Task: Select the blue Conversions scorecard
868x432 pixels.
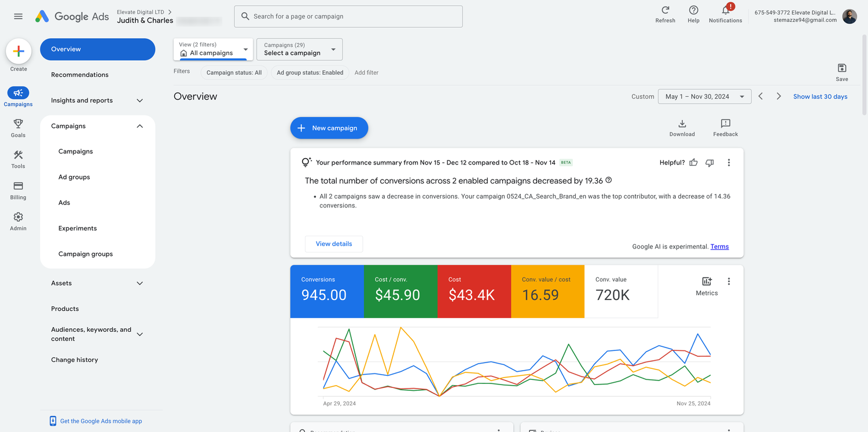Action: 327,292
